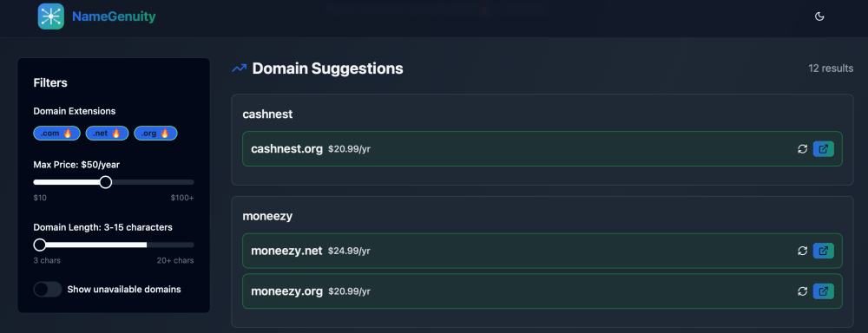Open cashnest.org in external link
Image resolution: width=868 pixels, height=333 pixels.
pyautogui.click(x=823, y=149)
